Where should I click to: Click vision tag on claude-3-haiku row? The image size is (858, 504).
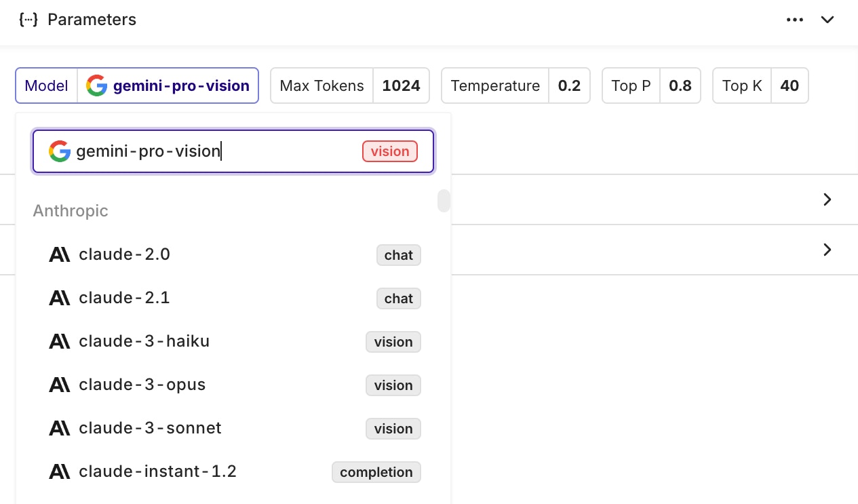coord(393,342)
